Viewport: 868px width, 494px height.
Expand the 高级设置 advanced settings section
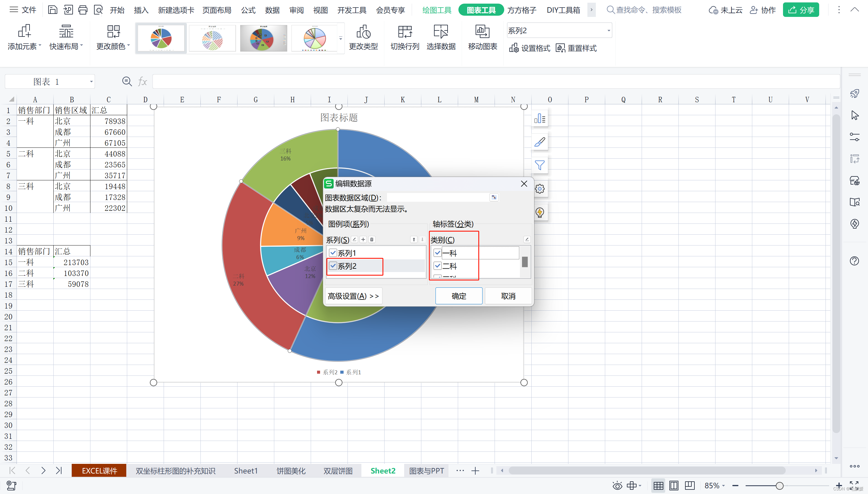(353, 296)
